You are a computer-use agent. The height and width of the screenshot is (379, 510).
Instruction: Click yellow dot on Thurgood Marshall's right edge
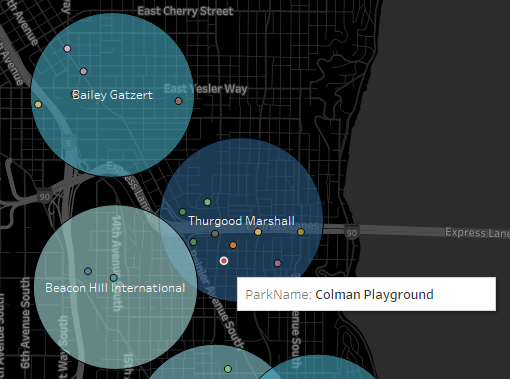[x=301, y=232]
